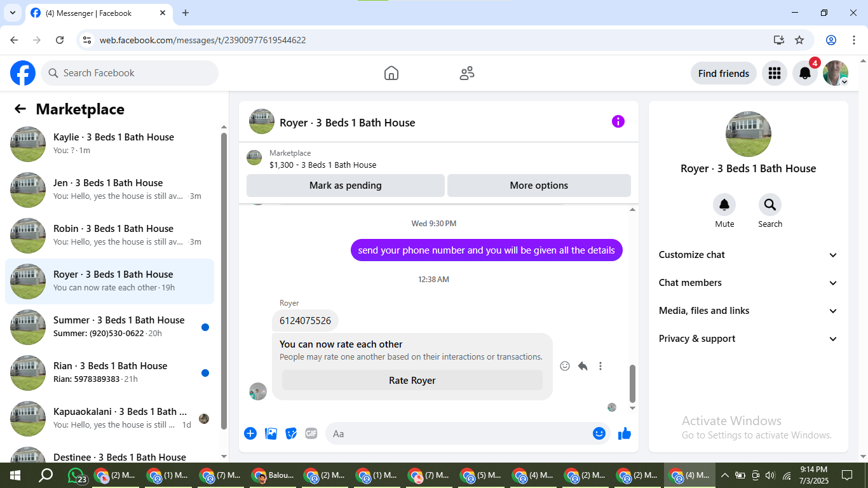Screen dimensions: 868x488
Task: Open the Destinee conversation
Action: coord(109,454)
